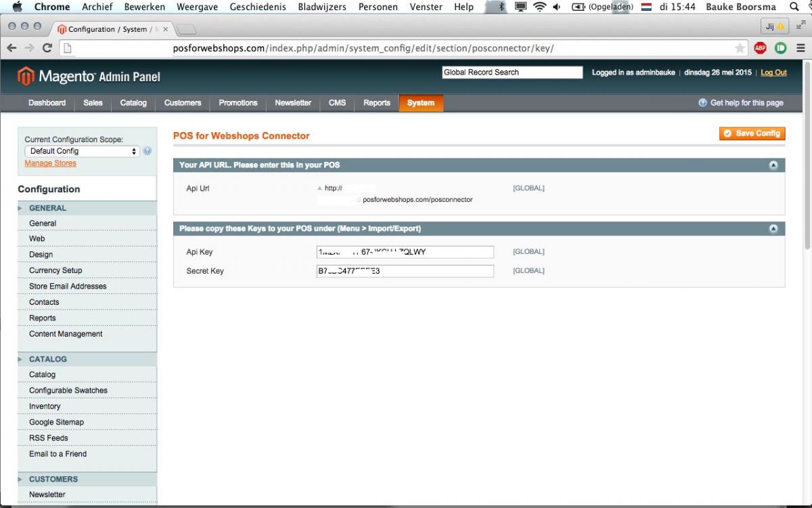Click the Api Key input field
This screenshot has width=812, height=508.
click(405, 252)
